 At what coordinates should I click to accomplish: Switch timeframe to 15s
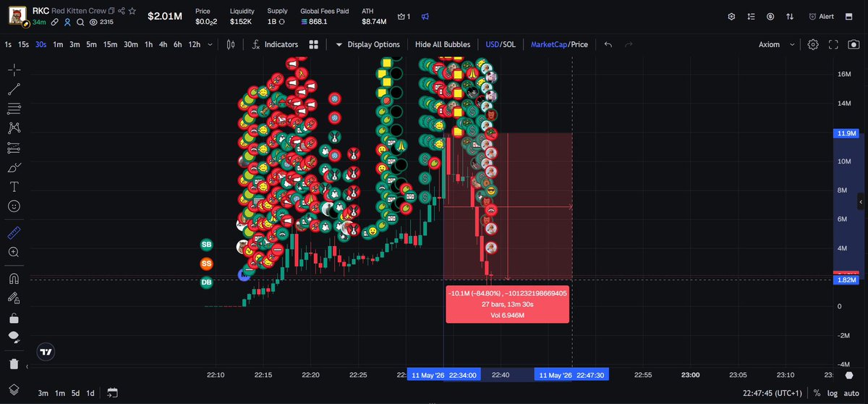coord(24,44)
